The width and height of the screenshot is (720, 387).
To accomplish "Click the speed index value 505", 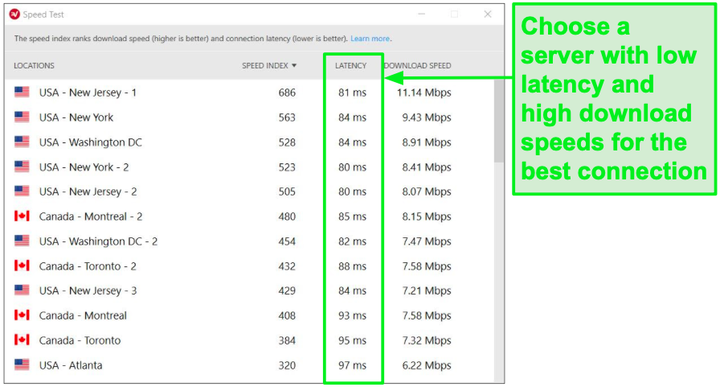I will pyautogui.click(x=287, y=192).
